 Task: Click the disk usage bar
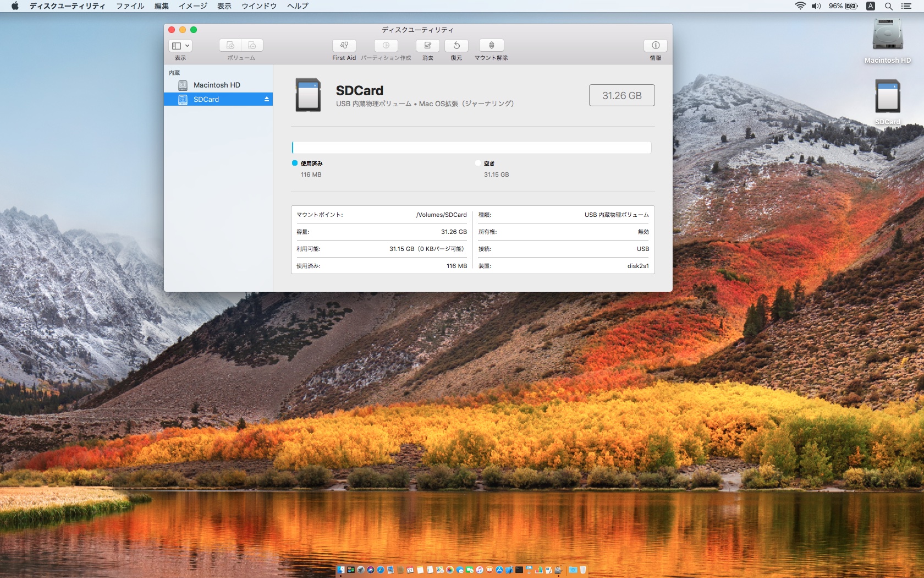click(x=471, y=147)
